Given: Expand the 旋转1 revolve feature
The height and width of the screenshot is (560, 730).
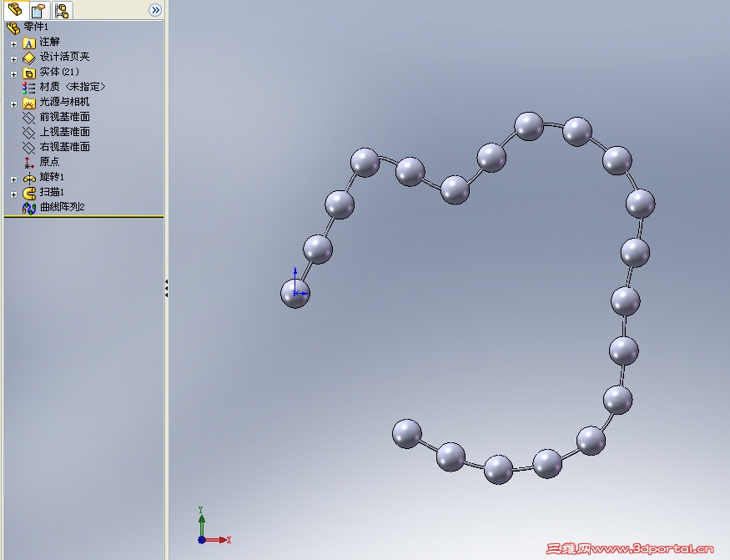Looking at the screenshot, I should point(13,179).
